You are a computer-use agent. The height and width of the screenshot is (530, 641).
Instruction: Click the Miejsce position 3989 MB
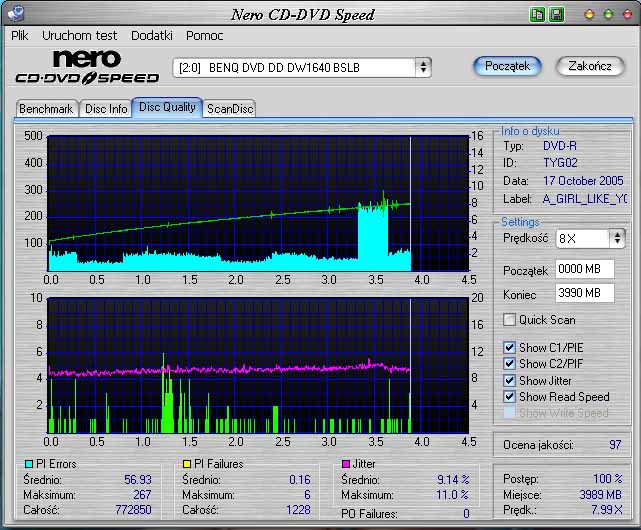click(x=600, y=495)
